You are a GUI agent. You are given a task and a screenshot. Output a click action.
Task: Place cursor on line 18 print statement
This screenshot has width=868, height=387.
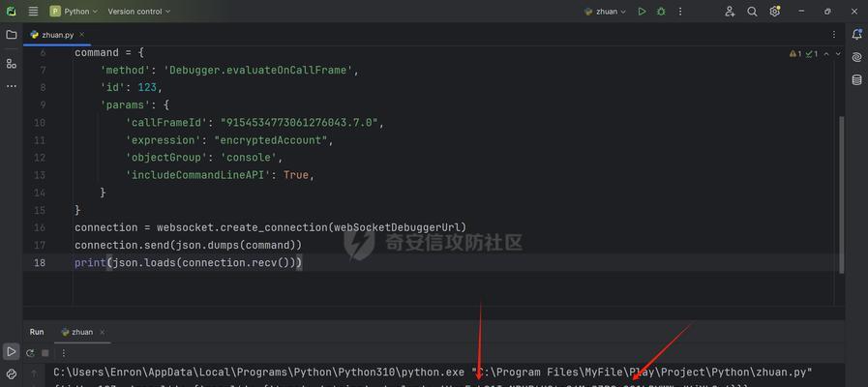tap(189, 262)
